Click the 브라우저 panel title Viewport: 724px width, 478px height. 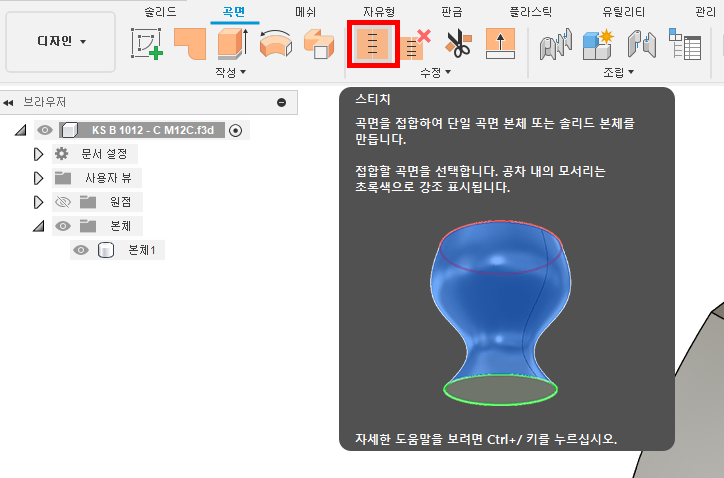tap(45, 102)
